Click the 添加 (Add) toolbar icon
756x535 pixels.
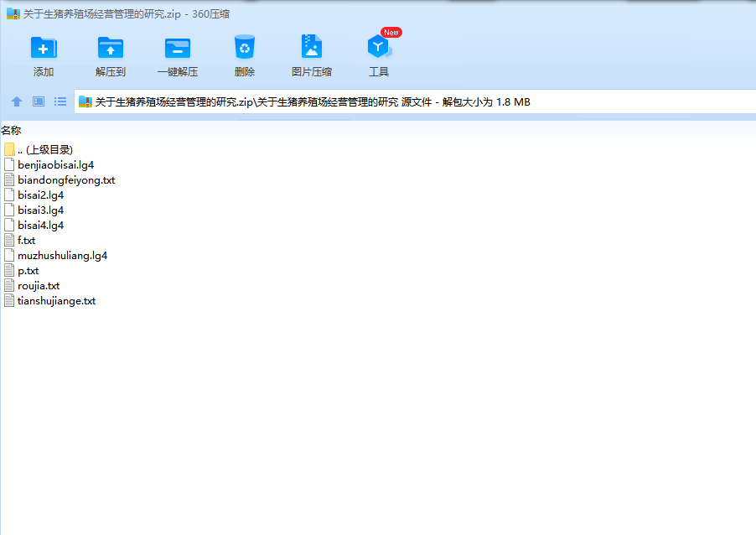coord(44,48)
